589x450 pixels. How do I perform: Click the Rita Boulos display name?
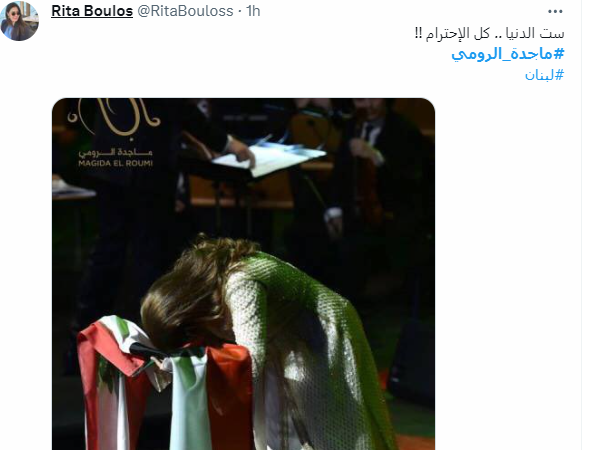point(92,11)
